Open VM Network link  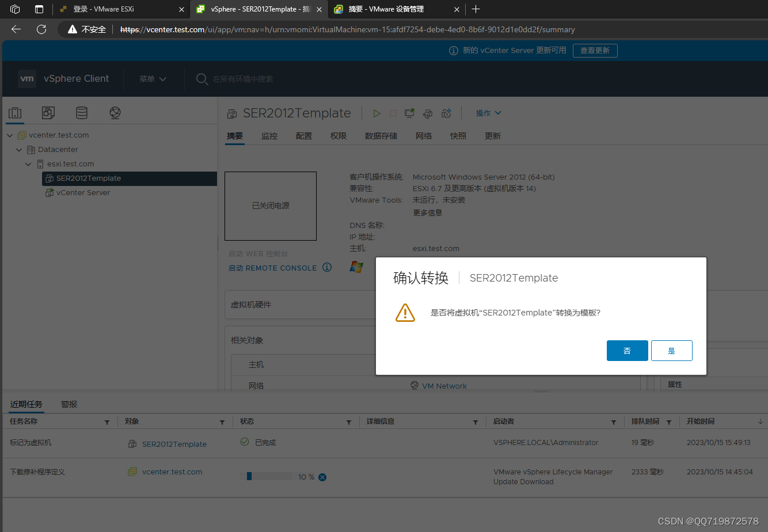444,386
